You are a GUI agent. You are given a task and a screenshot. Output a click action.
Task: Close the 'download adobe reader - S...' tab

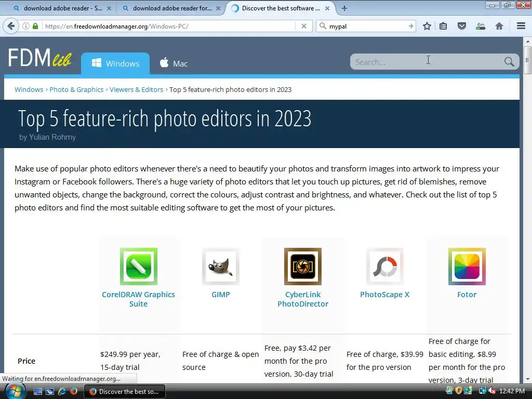point(109,8)
